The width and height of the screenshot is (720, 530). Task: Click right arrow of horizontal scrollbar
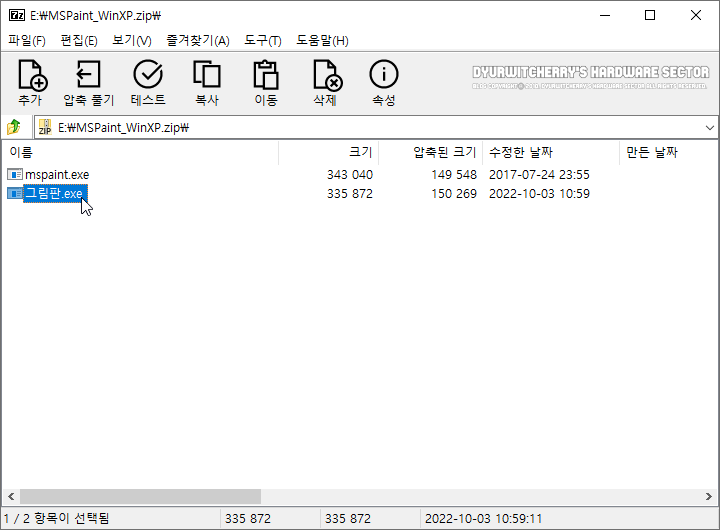[709, 496]
